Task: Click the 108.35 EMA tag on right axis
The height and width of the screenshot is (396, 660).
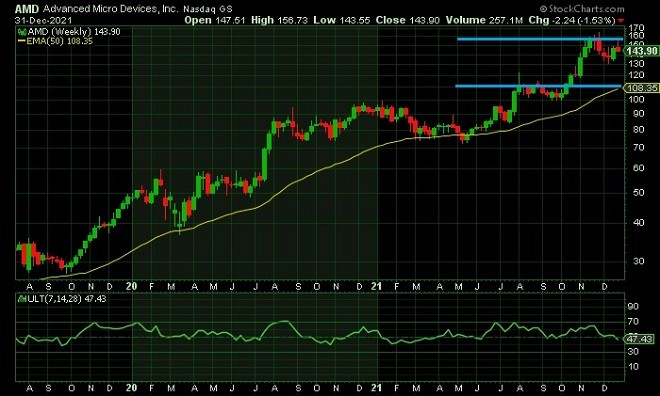Action: point(641,88)
